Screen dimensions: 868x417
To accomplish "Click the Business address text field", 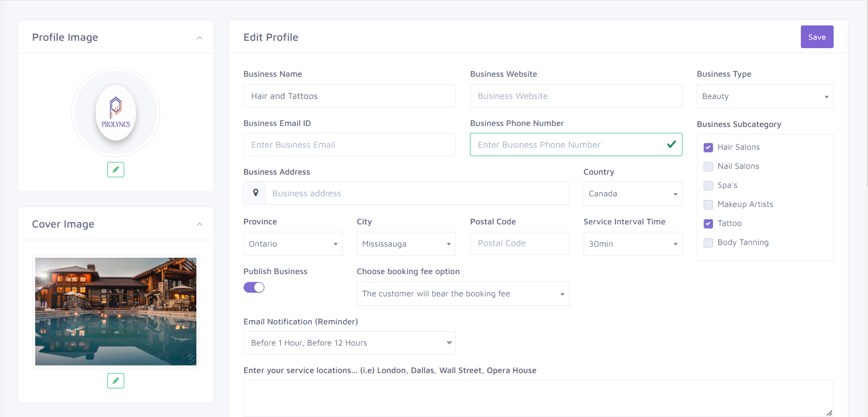I will pyautogui.click(x=417, y=193).
